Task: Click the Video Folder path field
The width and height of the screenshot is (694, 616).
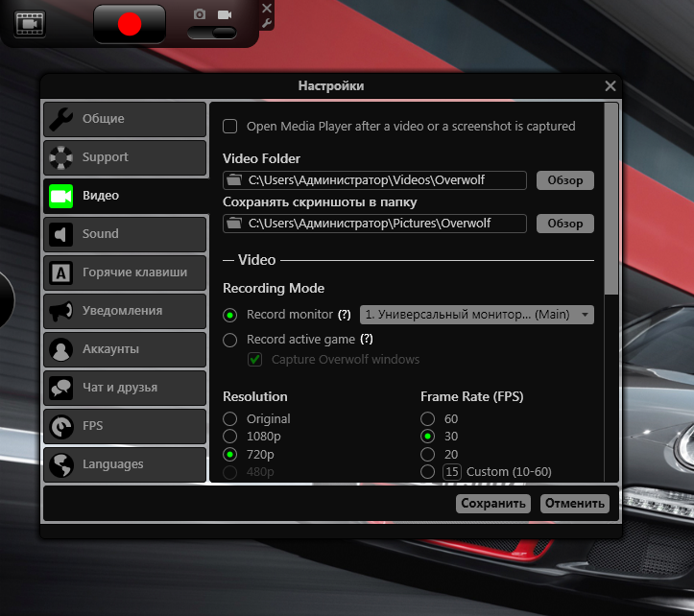Action: click(x=374, y=180)
